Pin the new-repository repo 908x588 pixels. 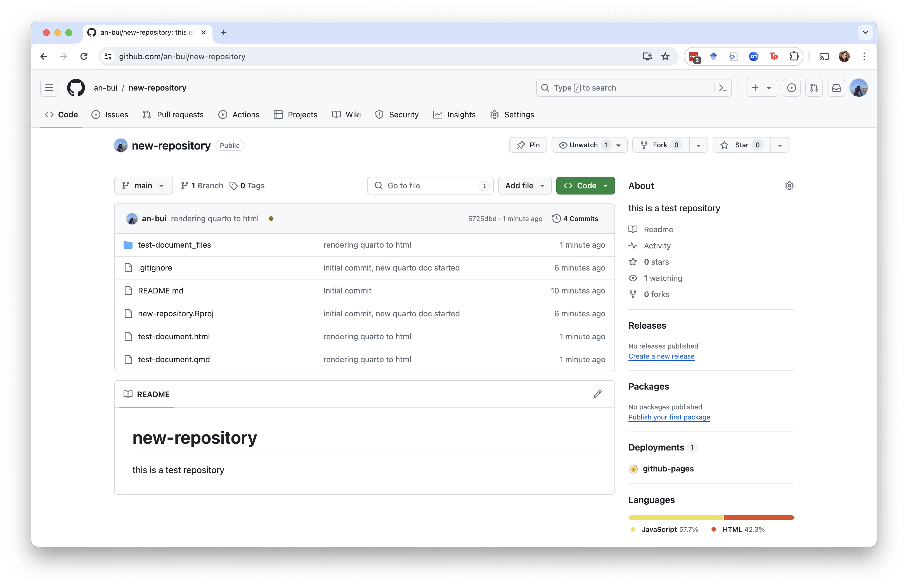(x=528, y=145)
